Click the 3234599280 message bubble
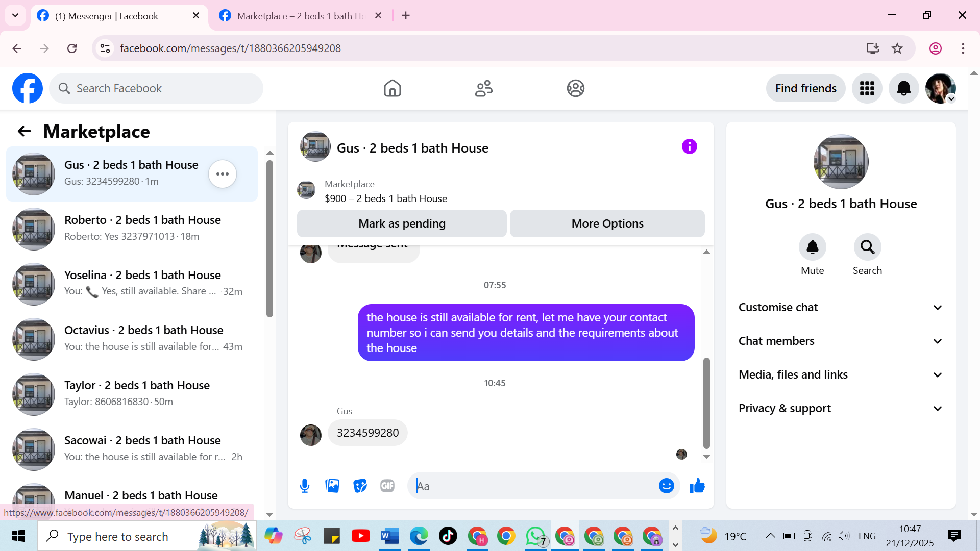The image size is (980, 551). [x=367, y=433]
